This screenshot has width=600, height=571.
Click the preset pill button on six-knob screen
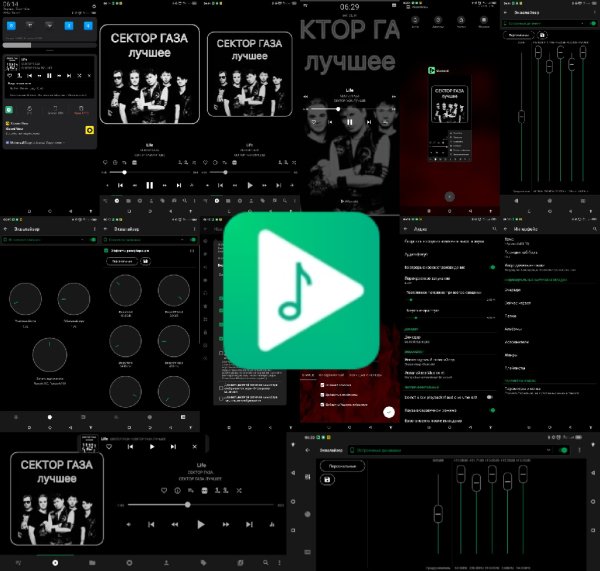click(x=122, y=261)
